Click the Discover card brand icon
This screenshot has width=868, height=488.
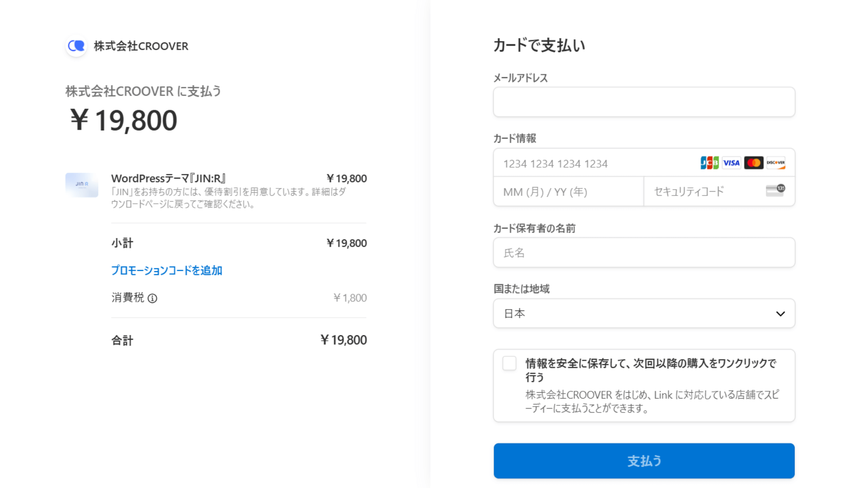pos(776,163)
